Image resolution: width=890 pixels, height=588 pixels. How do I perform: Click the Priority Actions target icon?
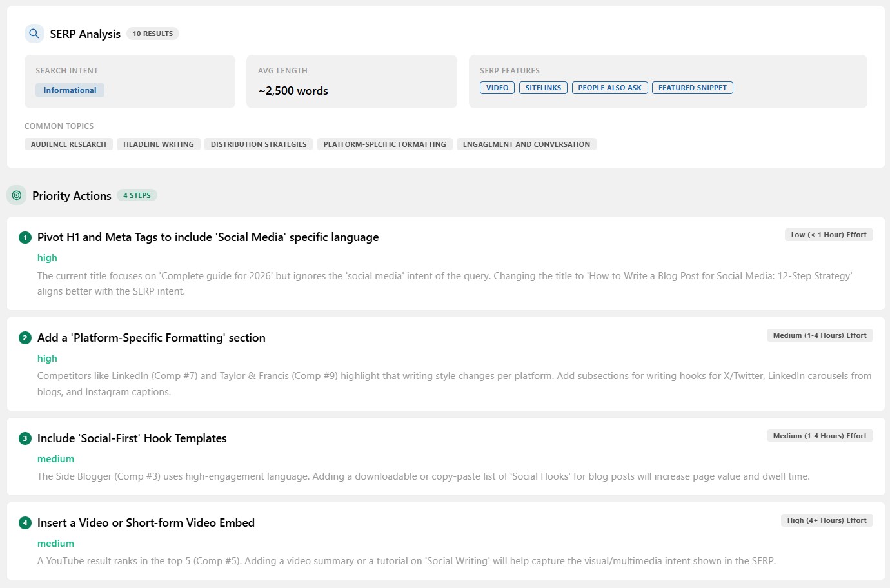pyautogui.click(x=17, y=195)
